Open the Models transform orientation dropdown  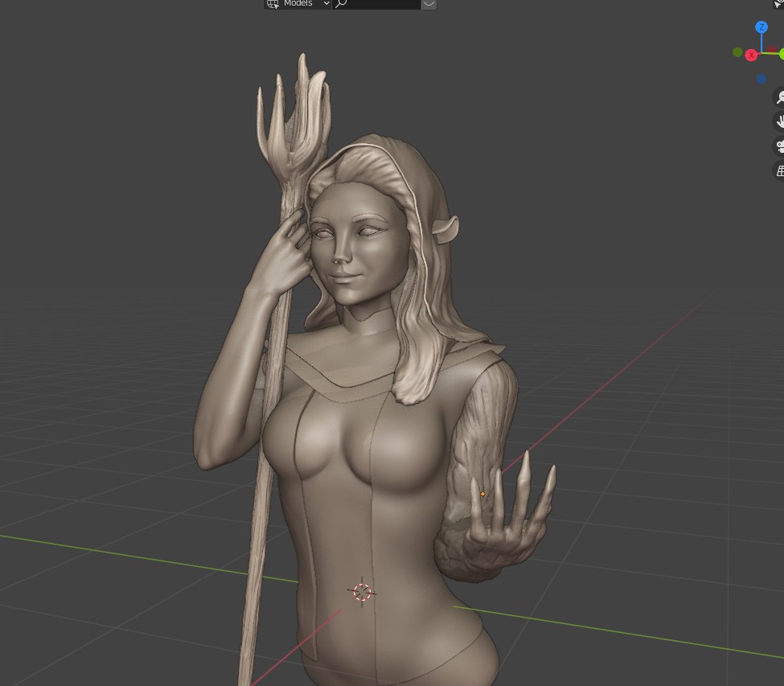pyautogui.click(x=298, y=4)
